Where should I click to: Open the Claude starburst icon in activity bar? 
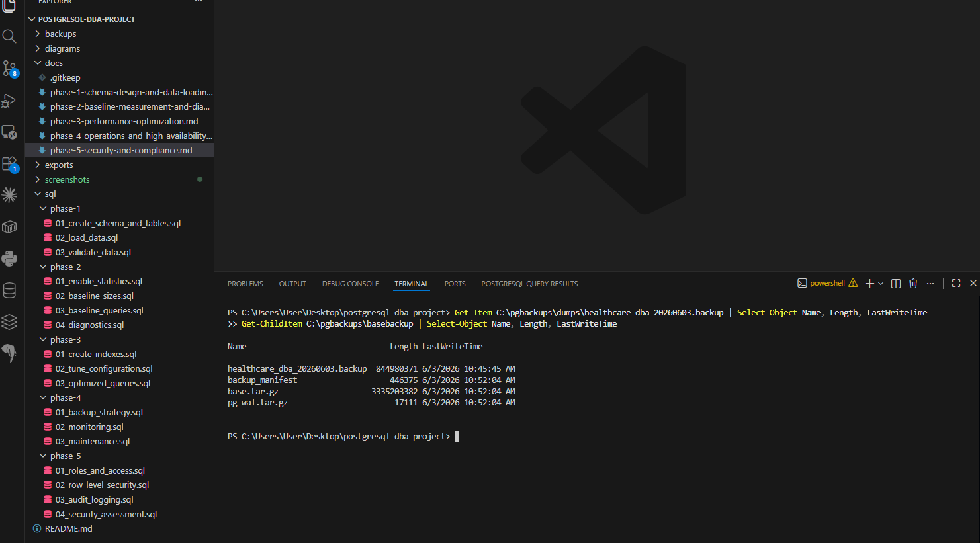click(x=9, y=195)
